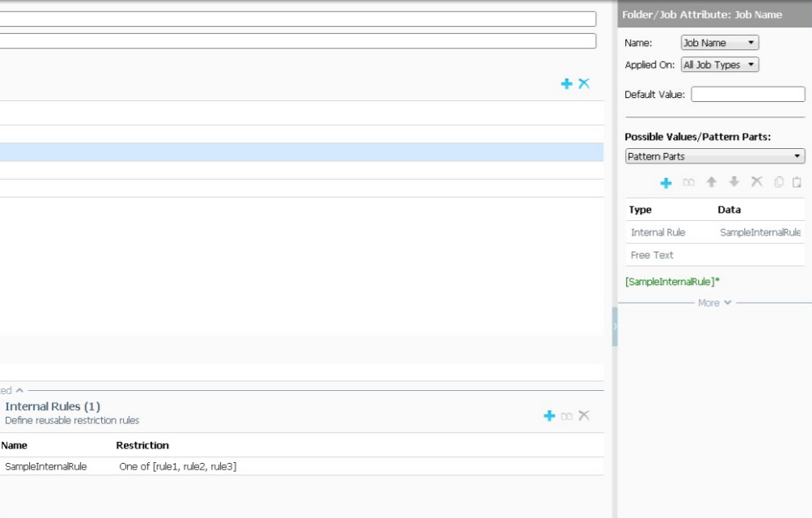The height and width of the screenshot is (518, 812).
Task: Open the Pattern Parts dropdown
Action: tap(715, 156)
